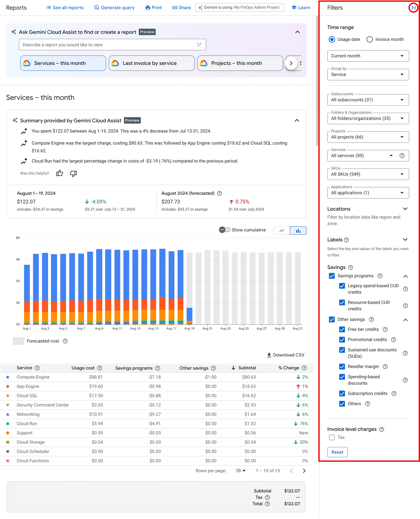Collapse the Filters panel icon
420x519 pixels.
point(413,8)
